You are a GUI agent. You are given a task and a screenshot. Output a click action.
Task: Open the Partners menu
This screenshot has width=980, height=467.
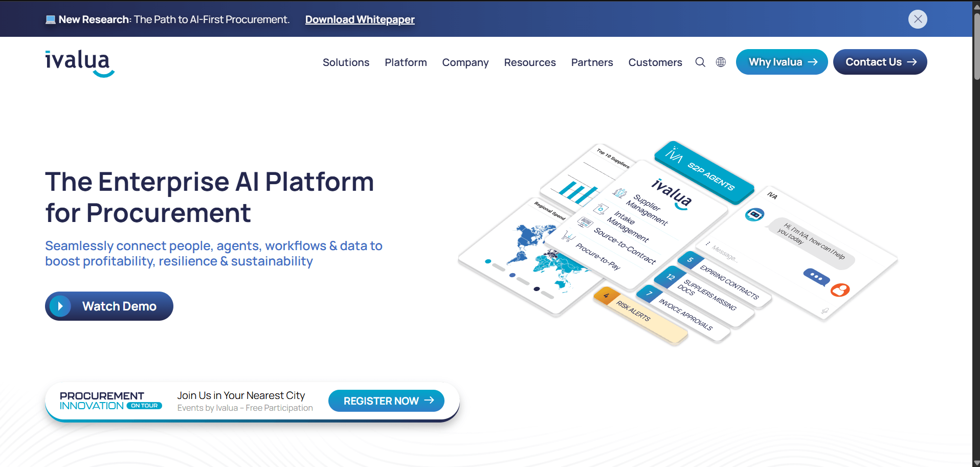(592, 62)
